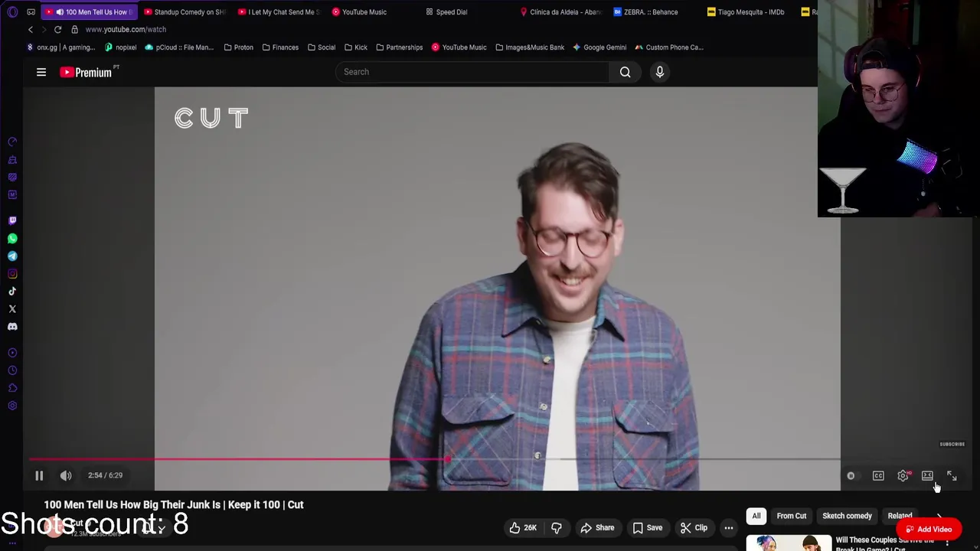Pause the playing video
The image size is (980, 551).
click(39, 475)
